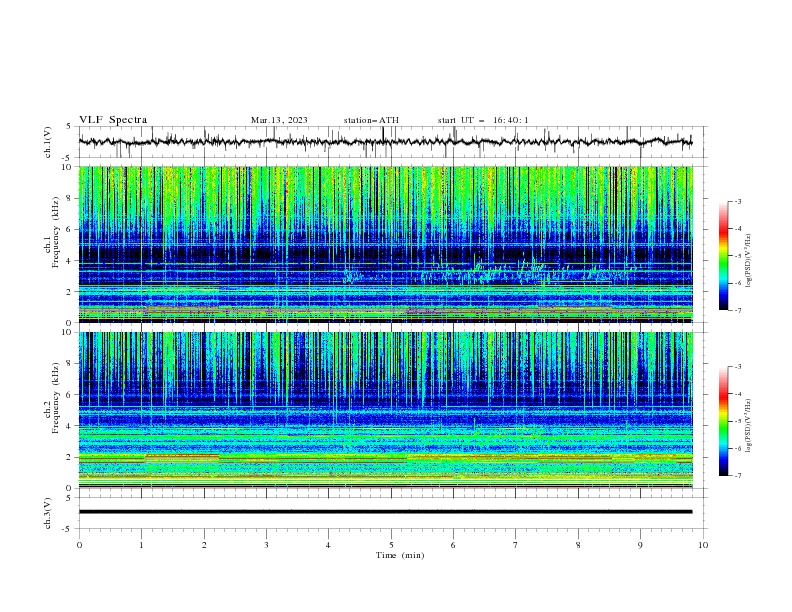Viewport: 792px width, 612px height.
Task: Click inside the ch.2 spectrogram panel
Action: (x=385, y=410)
